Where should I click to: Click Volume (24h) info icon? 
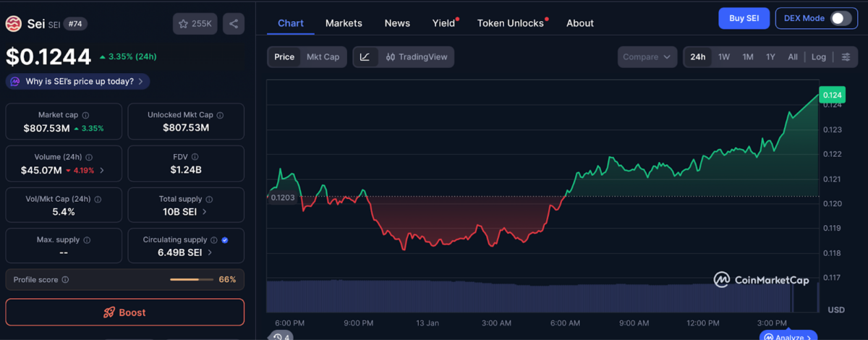click(89, 157)
